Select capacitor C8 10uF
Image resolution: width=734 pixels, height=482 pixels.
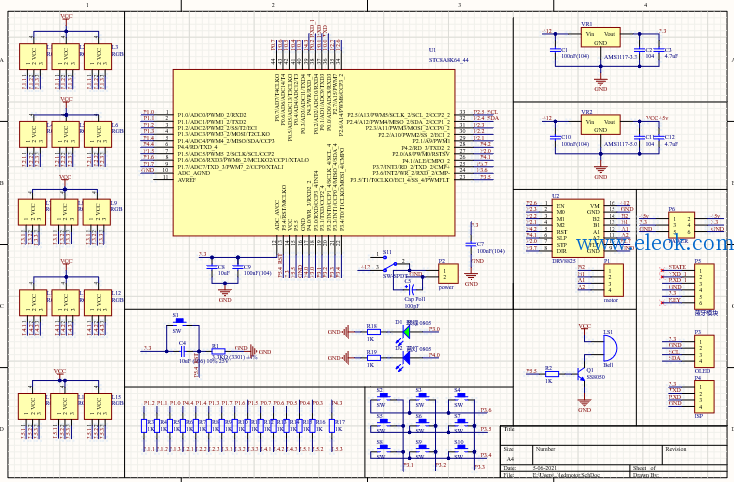pos(212,267)
